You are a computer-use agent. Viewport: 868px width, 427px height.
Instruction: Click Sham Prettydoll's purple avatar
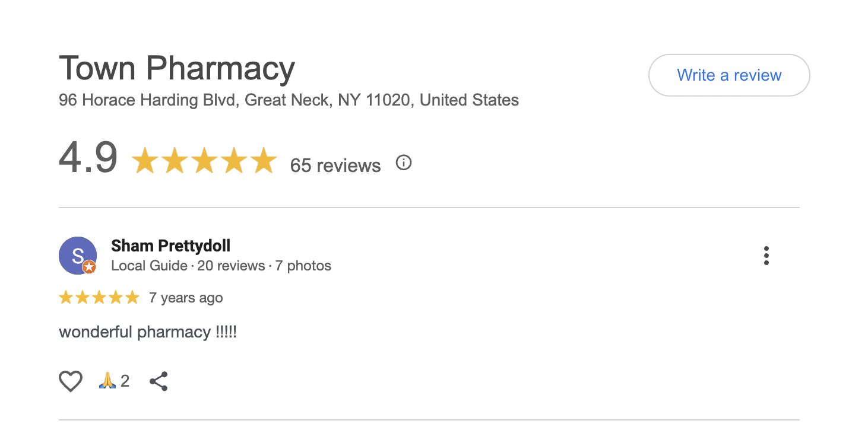[x=77, y=255]
